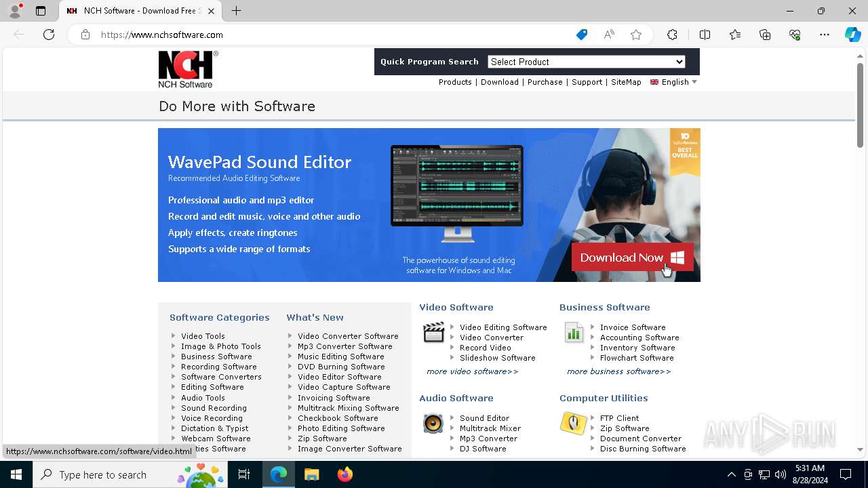The height and width of the screenshot is (488, 868).
Task: Open the Sound Editor link
Action: click(484, 418)
